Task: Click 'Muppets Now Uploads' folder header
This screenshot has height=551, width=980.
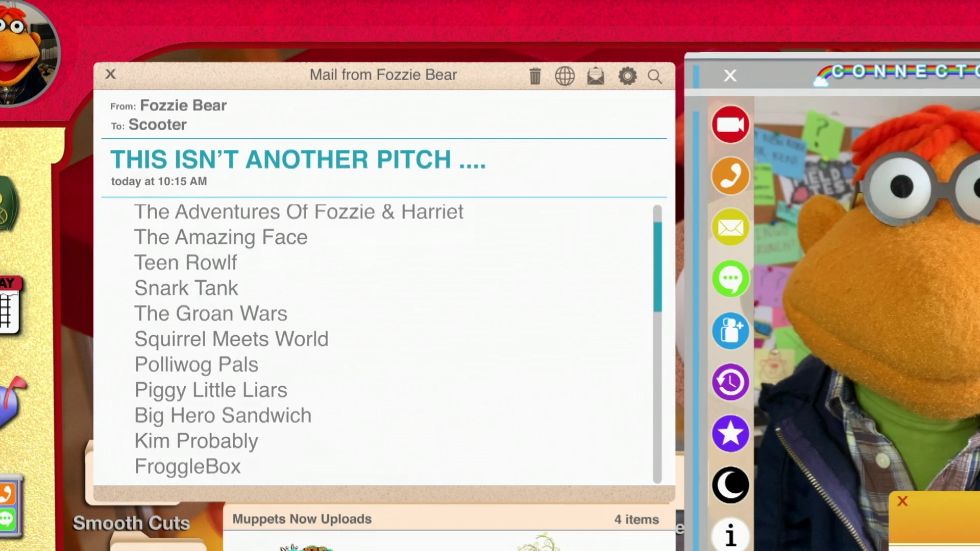Action: 302,519
